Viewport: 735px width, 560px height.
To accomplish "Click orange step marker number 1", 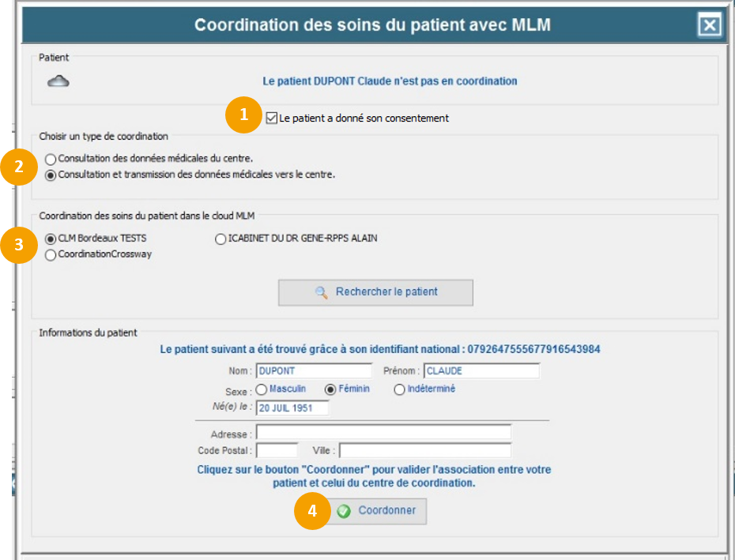I will [243, 114].
